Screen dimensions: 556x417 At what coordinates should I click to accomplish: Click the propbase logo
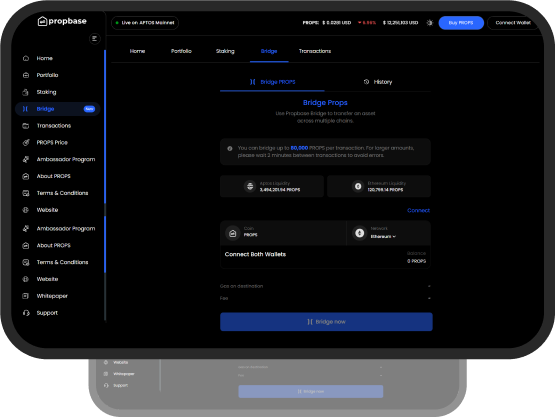[x=62, y=21]
